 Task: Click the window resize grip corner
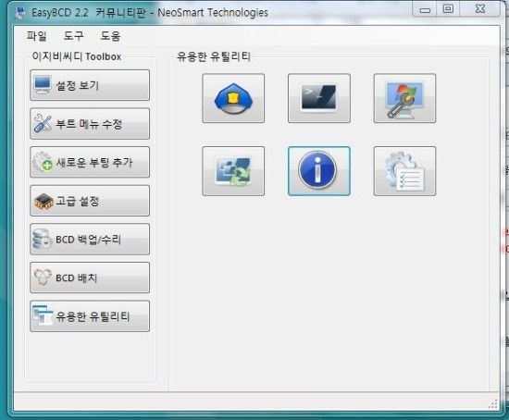click(x=492, y=404)
